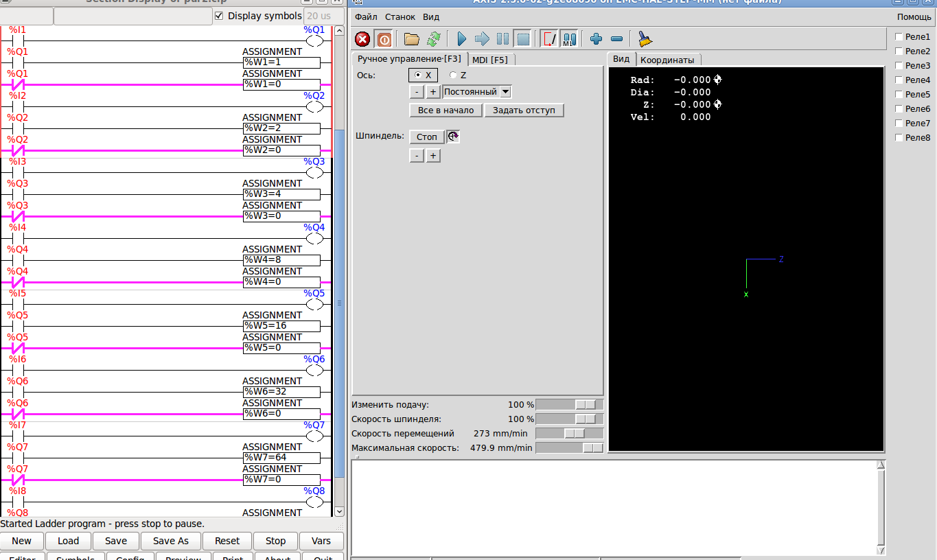Enable the Реле2 checkbox

tap(899, 51)
